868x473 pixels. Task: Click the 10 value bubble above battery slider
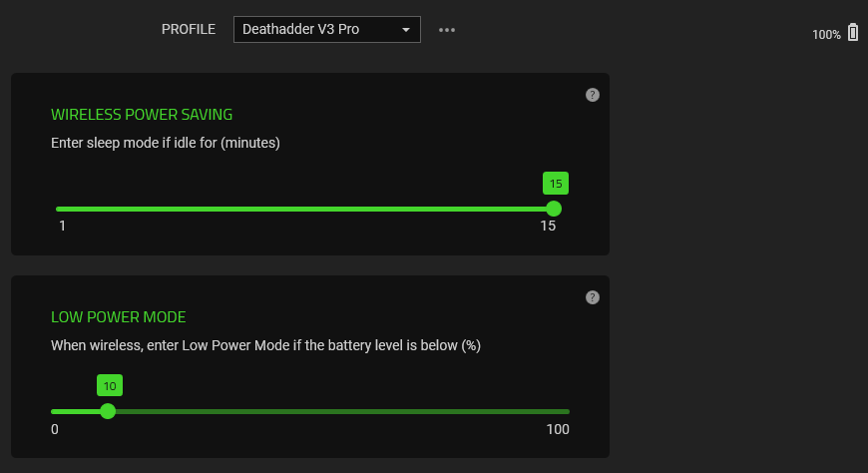110,386
